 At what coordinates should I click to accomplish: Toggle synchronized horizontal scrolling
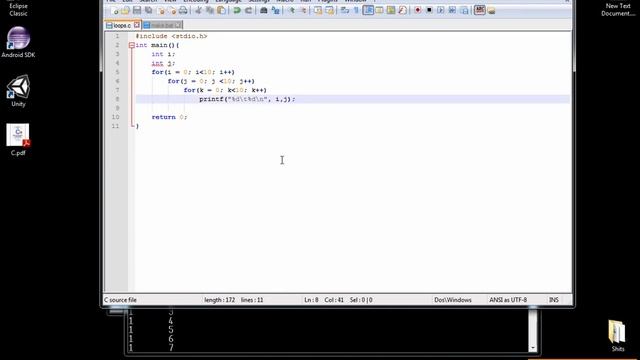329,10
